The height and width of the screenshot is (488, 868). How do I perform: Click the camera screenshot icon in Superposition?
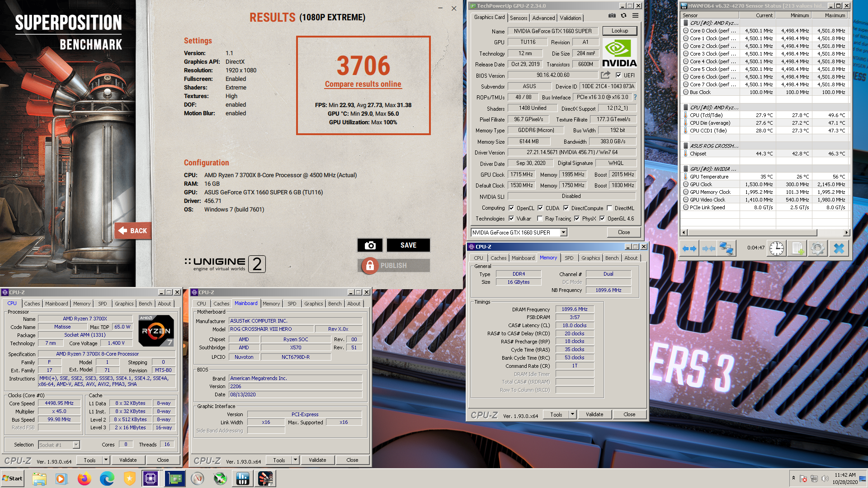click(x=370, y=245)
